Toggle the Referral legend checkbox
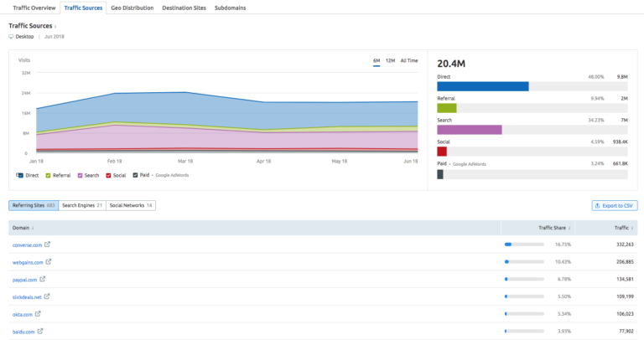 tap(48, 176)
